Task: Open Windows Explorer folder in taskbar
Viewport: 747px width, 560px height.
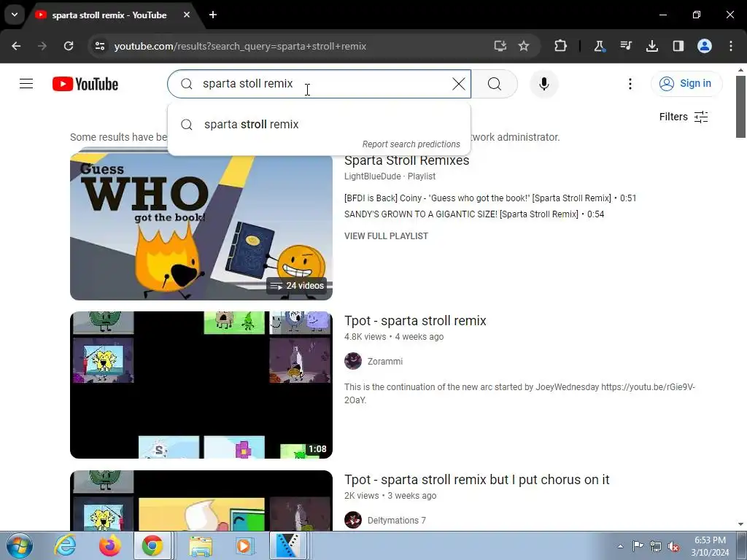Action: click(x=201, y=545)
